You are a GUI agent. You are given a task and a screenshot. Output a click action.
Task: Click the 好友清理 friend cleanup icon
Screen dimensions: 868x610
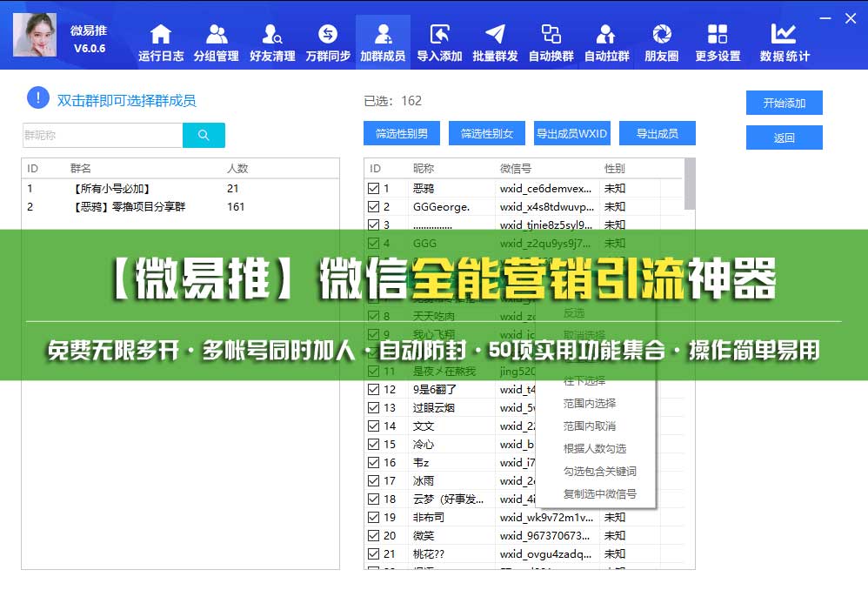click(272, 35)
